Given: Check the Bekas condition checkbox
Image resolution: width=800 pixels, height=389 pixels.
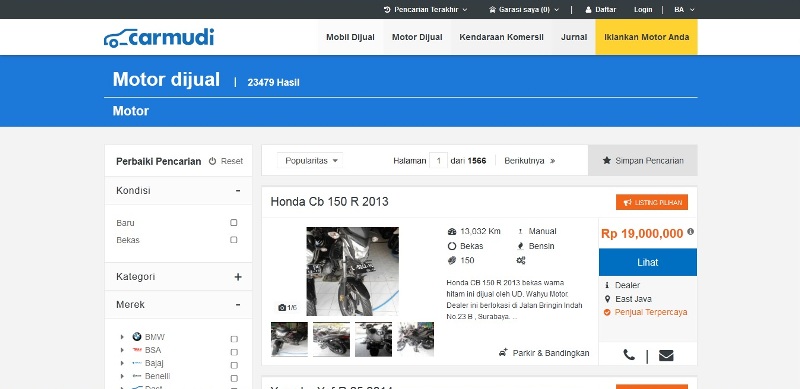Looking at the screenshot, I should point(234,239).
